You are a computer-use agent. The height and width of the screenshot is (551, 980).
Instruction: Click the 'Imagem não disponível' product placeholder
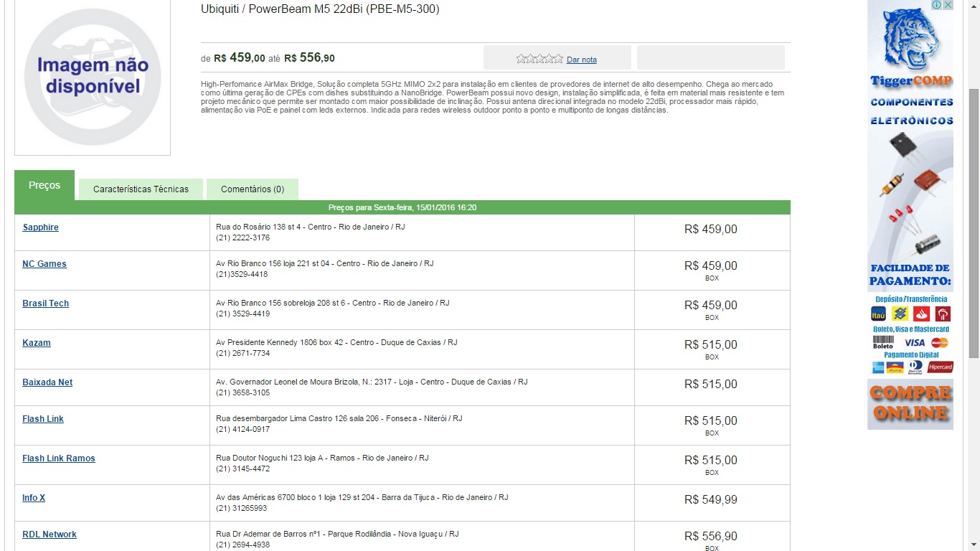[93, 77]
